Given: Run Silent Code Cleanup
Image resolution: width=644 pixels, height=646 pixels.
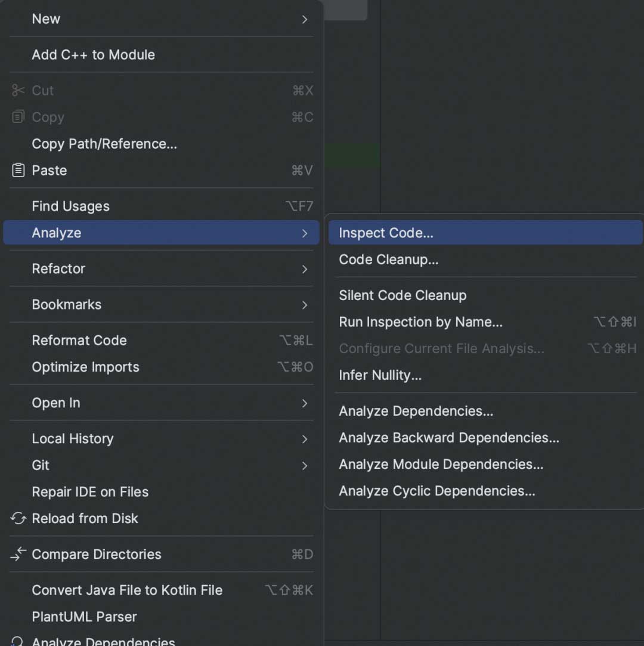Looking at the screenshot, I should (x=402, y=295).
